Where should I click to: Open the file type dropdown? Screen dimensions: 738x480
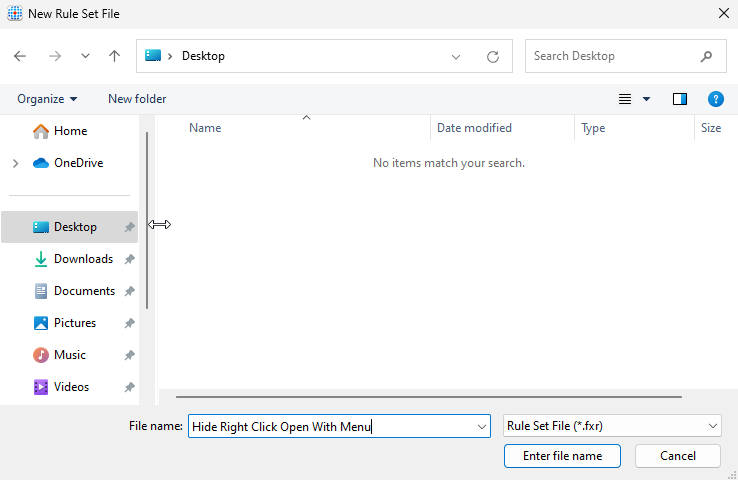612,426
